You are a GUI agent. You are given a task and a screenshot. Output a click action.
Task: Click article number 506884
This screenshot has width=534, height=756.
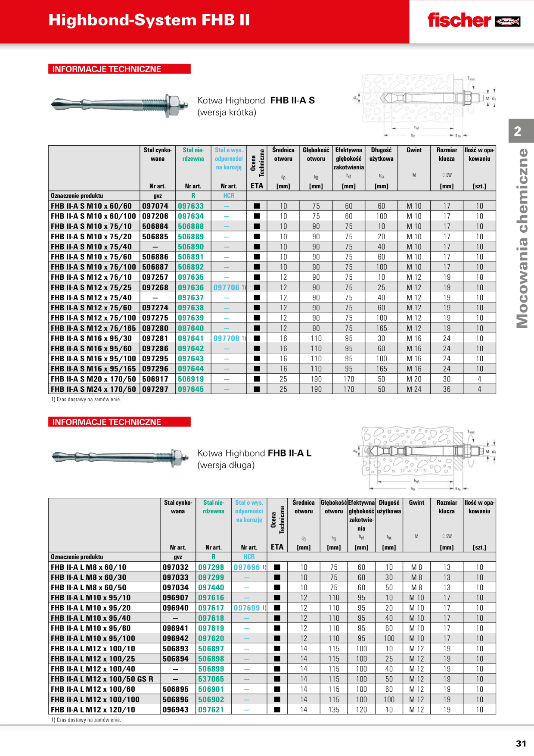click(x=155, y=226)
